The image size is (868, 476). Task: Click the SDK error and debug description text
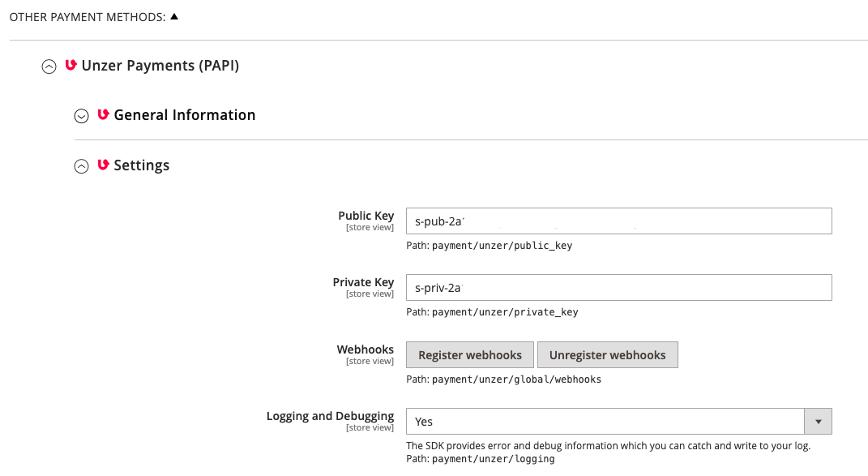609,445
